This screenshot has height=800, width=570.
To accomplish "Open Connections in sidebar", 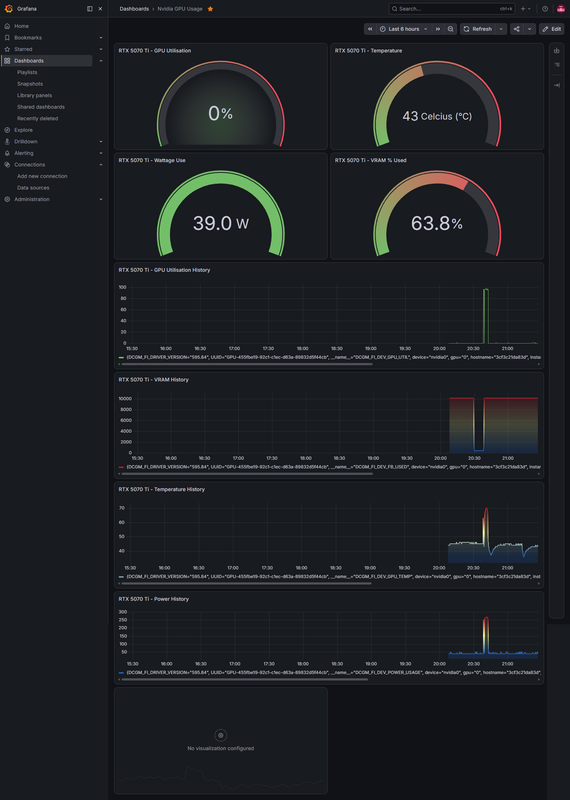I will tap(30, 165).
